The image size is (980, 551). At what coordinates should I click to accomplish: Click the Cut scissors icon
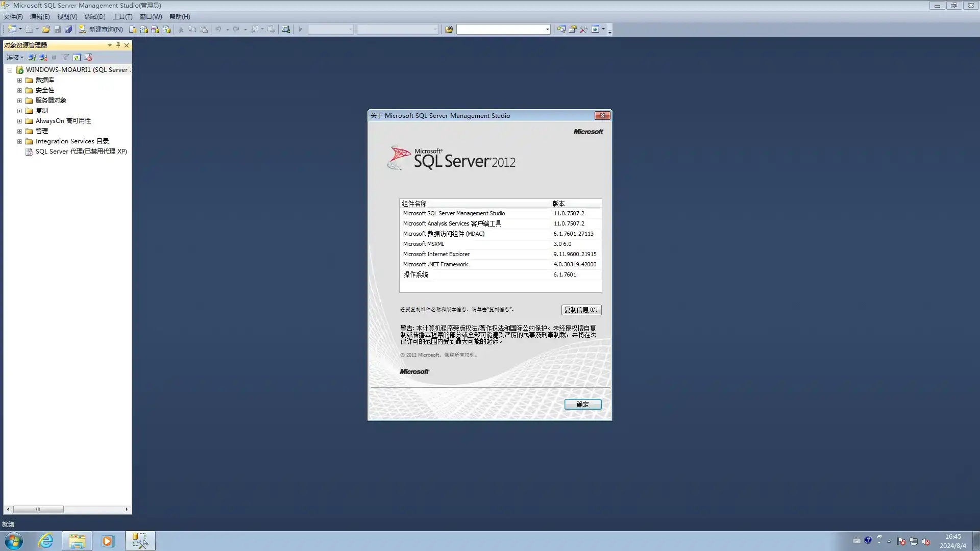click(181, 30)
